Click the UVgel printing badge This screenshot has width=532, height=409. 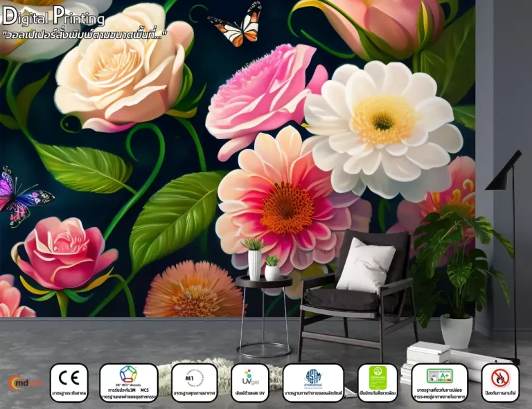[x=250, y=382]
